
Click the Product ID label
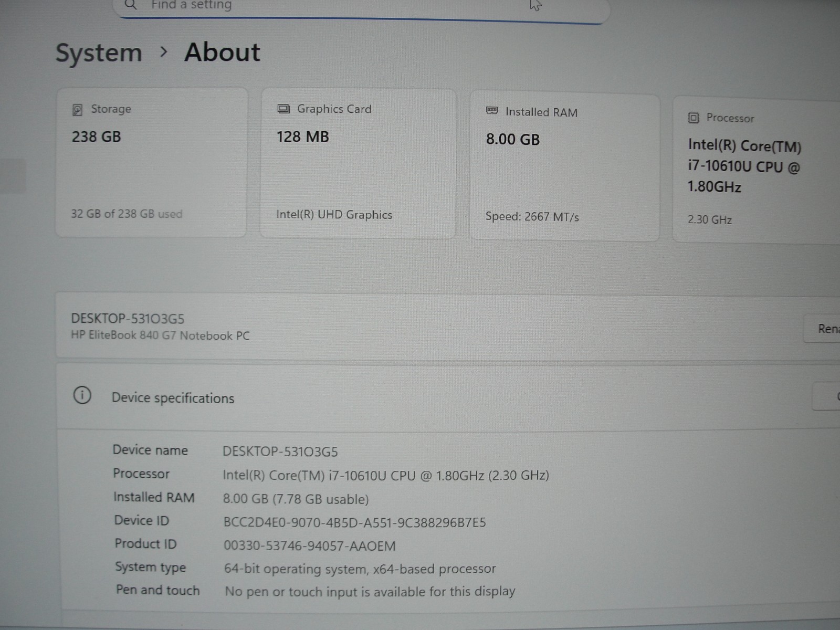pyautogui.click(x=145, y=543)
